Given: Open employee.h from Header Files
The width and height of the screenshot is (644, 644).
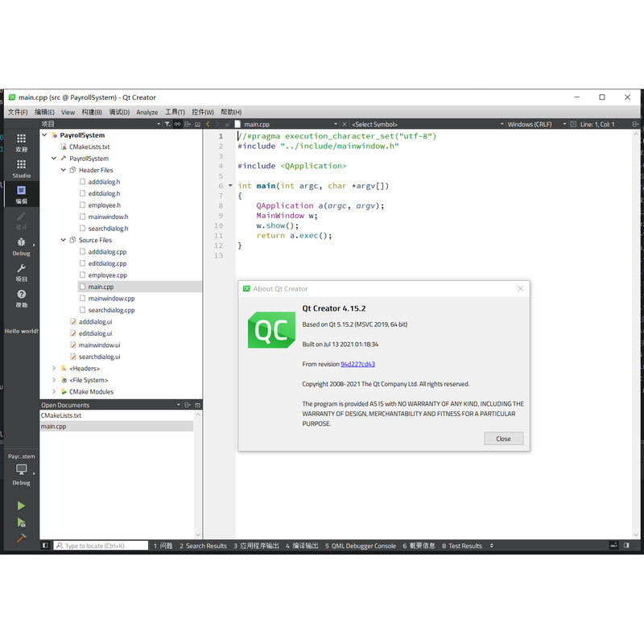Looking at the screenshot, I should point(105,205).
